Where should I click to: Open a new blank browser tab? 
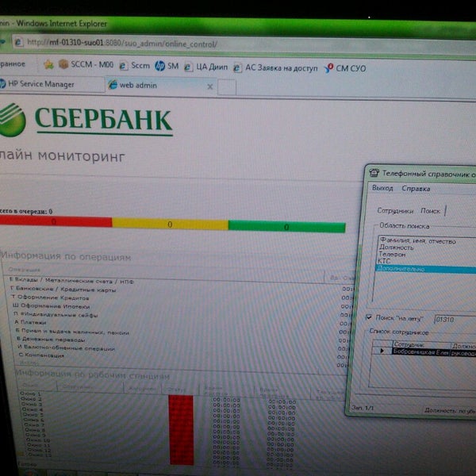(x=226, y=87)
